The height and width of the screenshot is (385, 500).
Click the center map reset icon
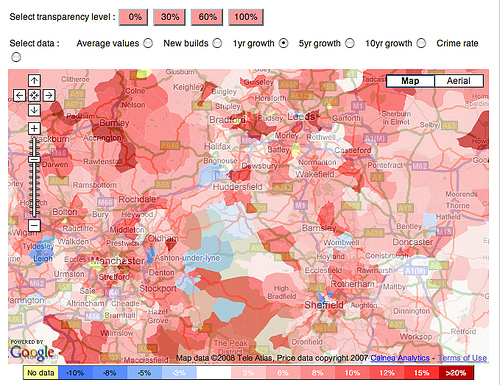point(34,96)
